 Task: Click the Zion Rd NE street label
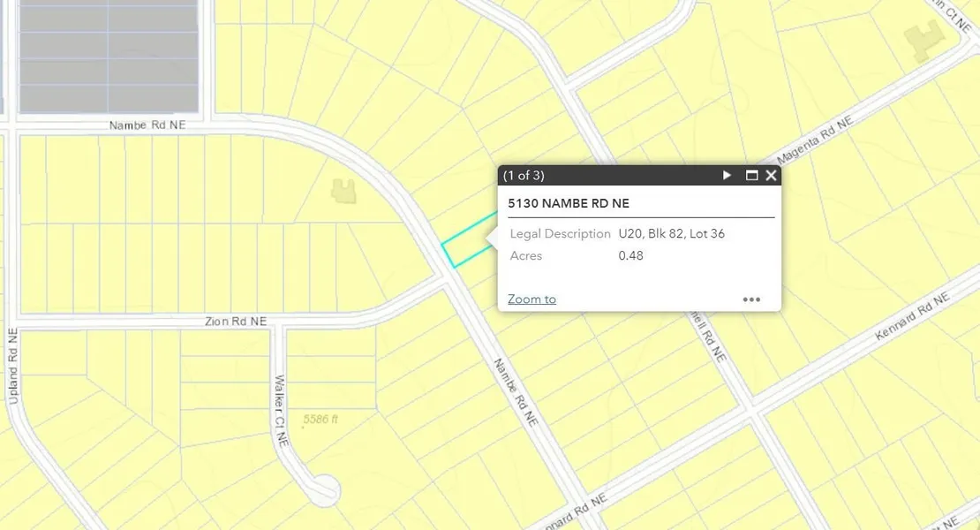pyautogui.click(x=235, y=322)
